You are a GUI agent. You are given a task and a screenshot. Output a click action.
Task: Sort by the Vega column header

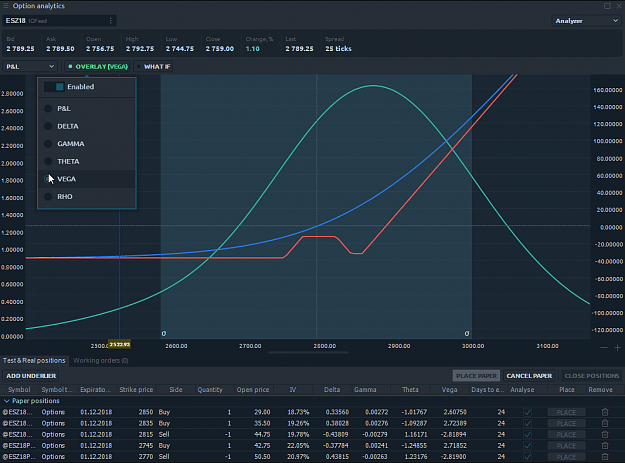click(x=449, y=390)
